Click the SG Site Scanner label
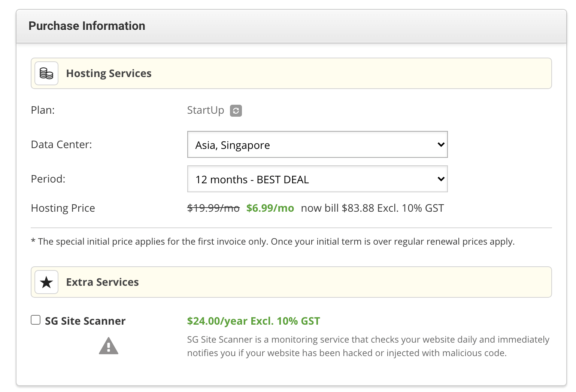The image size is (576, 392). point(85,321)
